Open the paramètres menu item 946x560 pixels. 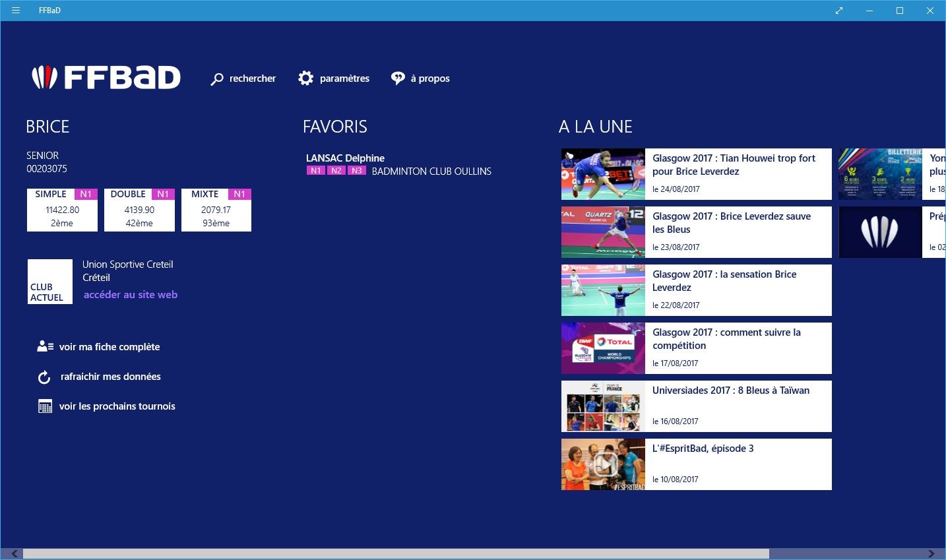coord(344,78)
